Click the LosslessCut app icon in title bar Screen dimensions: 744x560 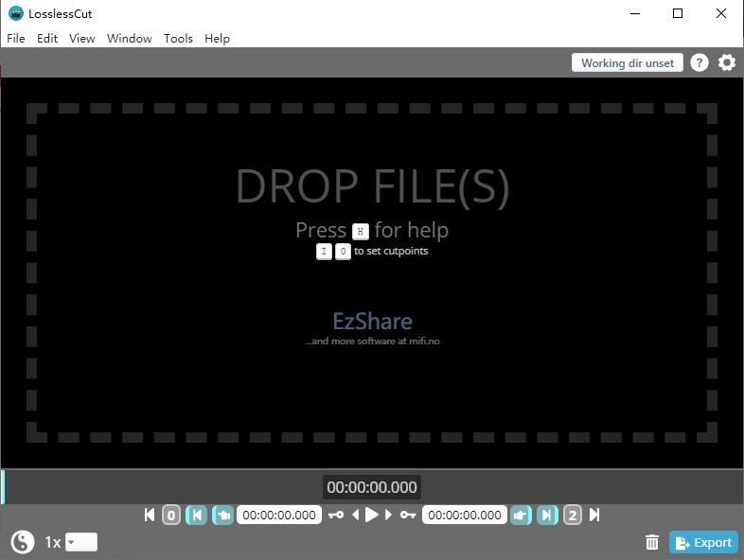16,13
